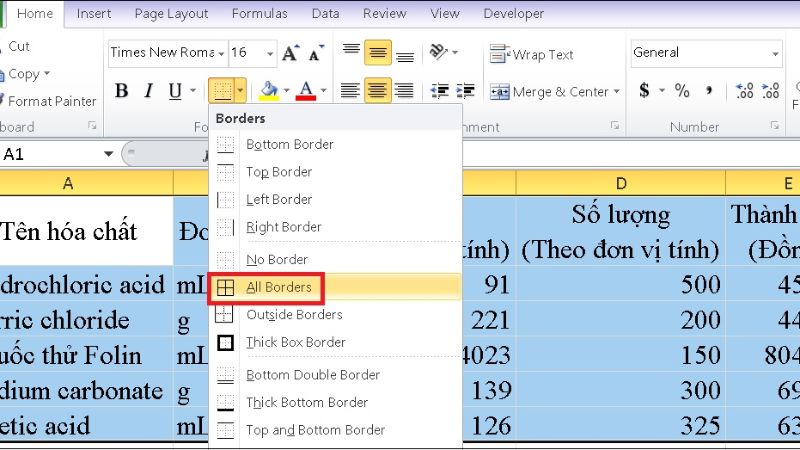
Task: Open Developer tab
Action: (x=514, y=14)
